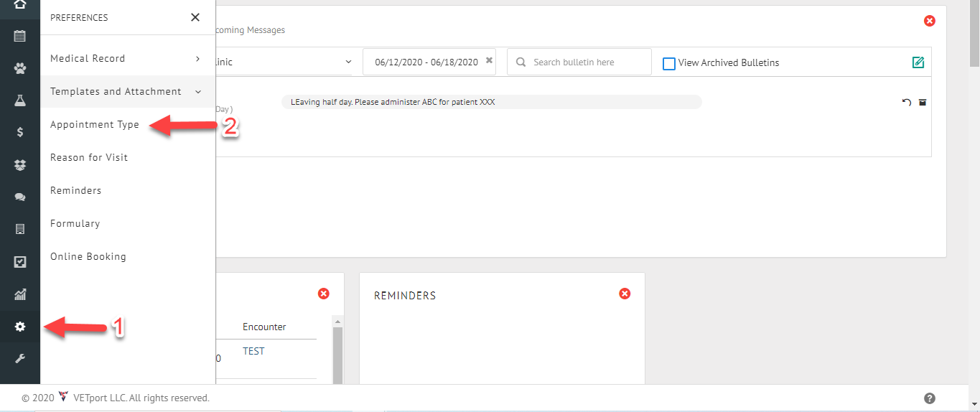Screen dimensions: 980x412
Task: Close the Encounter widget with red X
Action: (x=324, y=294)
